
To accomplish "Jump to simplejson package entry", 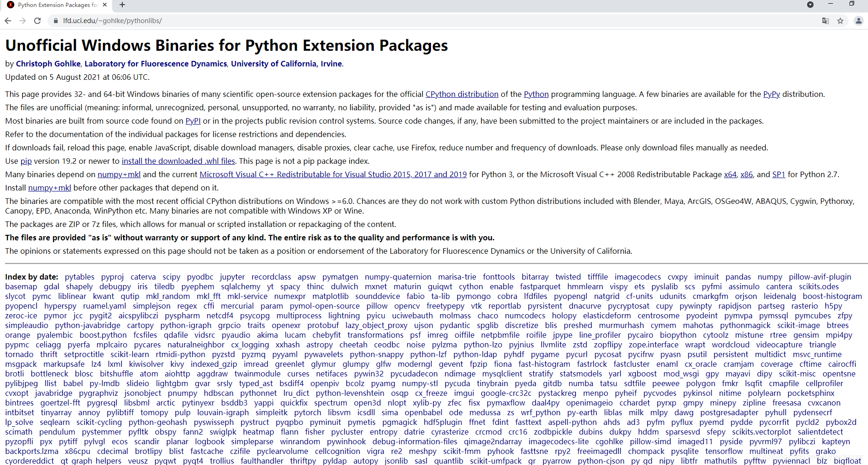I will pos(151,306).
